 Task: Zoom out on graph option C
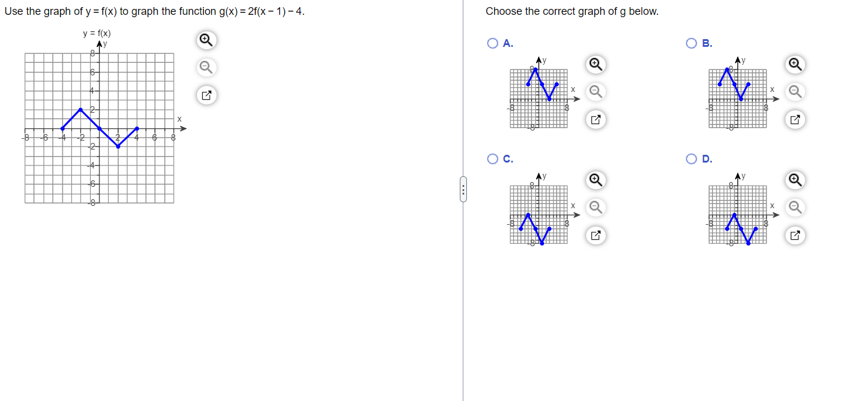pos(596,208)
